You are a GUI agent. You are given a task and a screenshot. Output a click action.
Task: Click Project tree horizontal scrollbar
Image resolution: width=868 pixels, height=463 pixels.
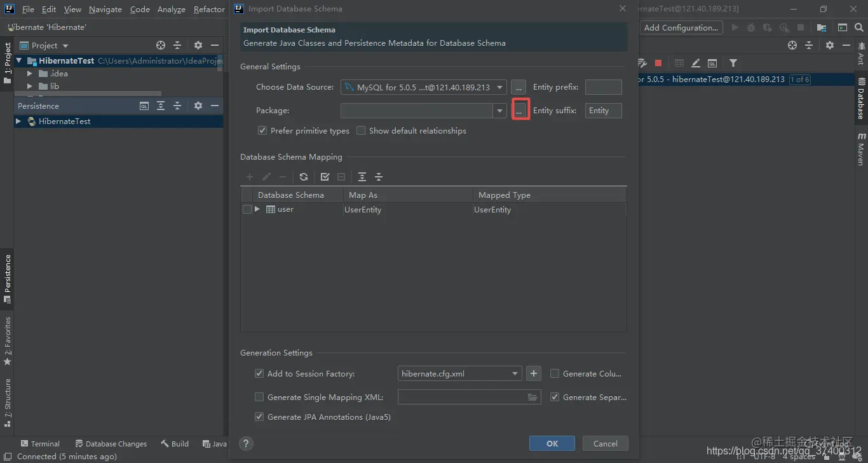point(88,93)
